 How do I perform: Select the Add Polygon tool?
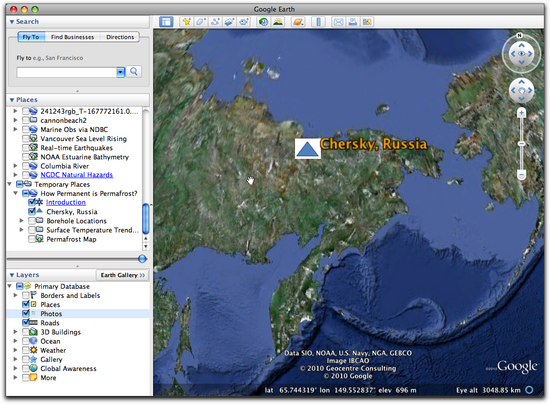coord(201,22)
